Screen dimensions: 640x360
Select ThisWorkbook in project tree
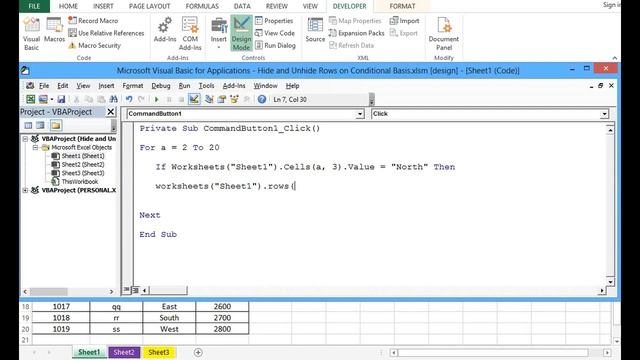75,182
